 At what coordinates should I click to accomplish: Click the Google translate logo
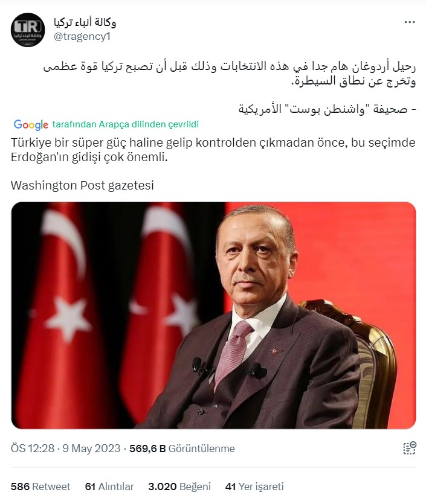pyautogui.click(x=31, y=125)
